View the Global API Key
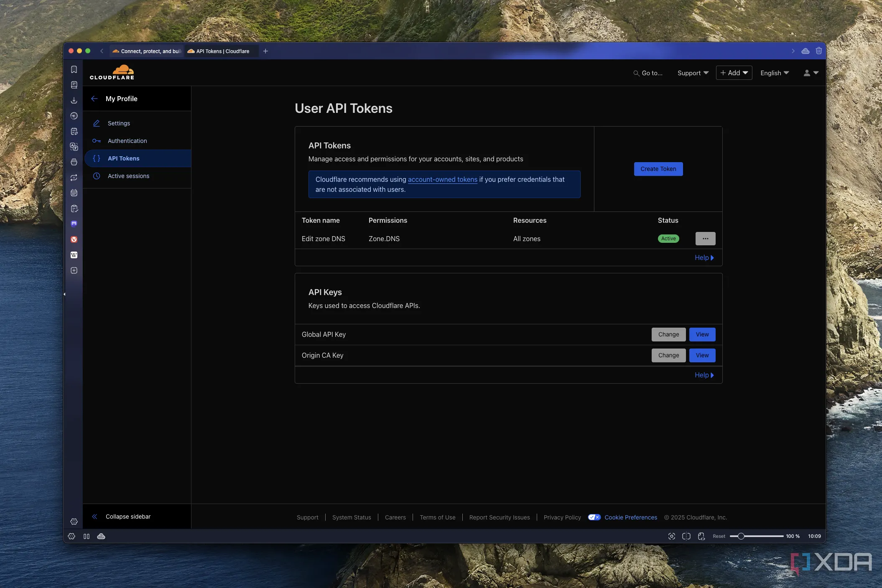 pos(702,334)
